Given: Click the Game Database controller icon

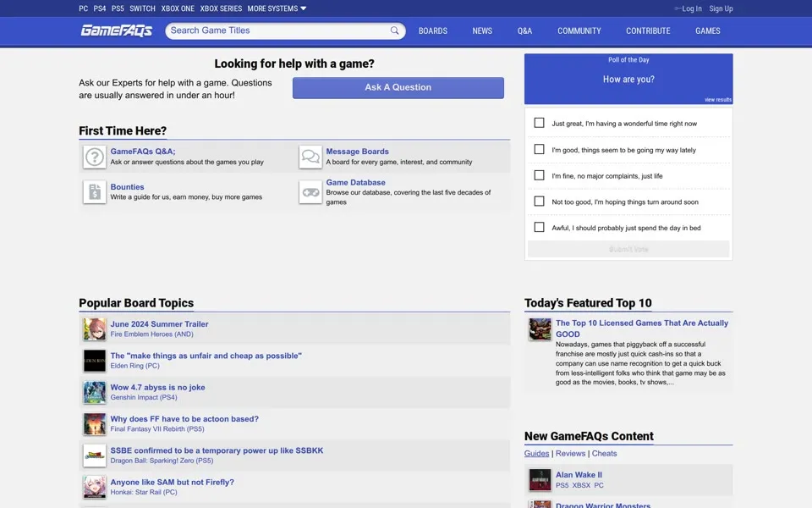Looking at the screenshot, I should click(310, 192).
